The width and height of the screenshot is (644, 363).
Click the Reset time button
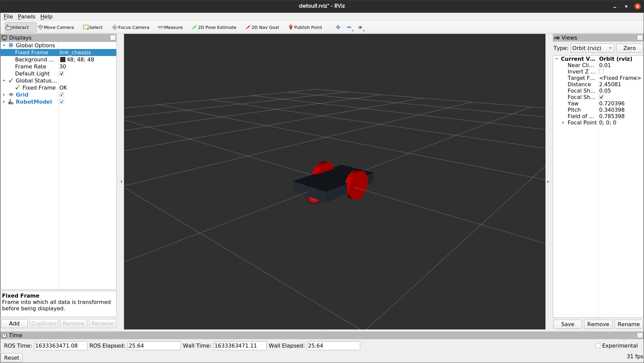(x=12, y=358)
